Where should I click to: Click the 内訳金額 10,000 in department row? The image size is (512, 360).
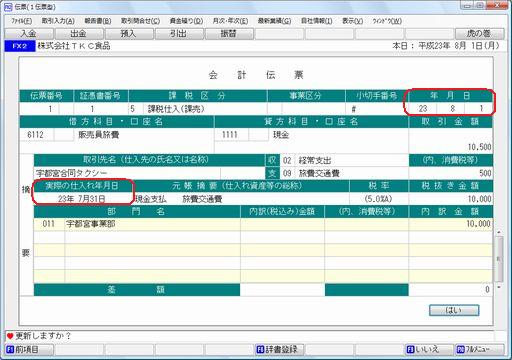pyautogui.click(x=478, y=224)
